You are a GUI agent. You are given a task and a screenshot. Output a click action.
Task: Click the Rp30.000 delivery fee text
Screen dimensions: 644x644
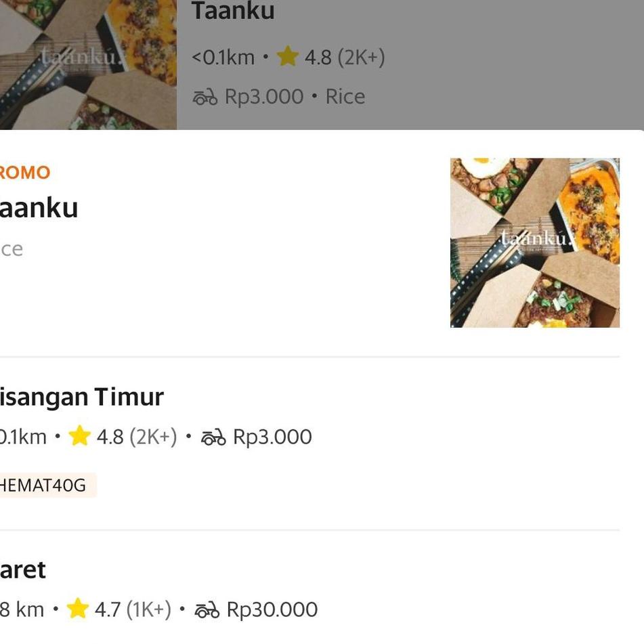pyautogui.click(x=272, y=609)
